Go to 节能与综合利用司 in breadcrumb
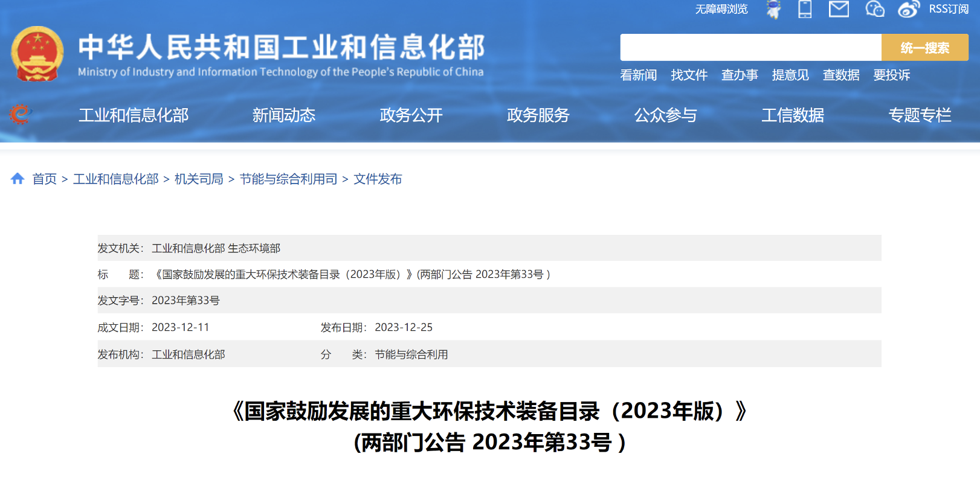This screenshot has height=483, width=980. tap(288, 179)
